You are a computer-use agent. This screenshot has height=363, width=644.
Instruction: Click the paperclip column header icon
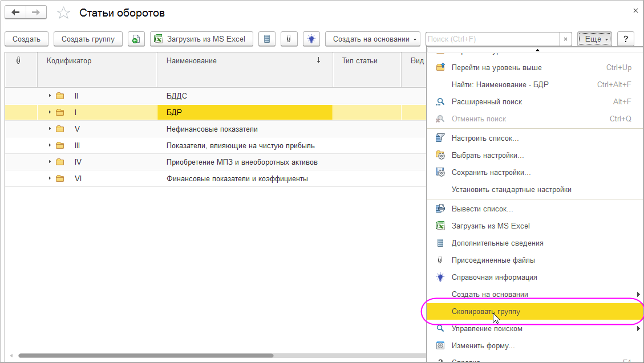(18, 61)
